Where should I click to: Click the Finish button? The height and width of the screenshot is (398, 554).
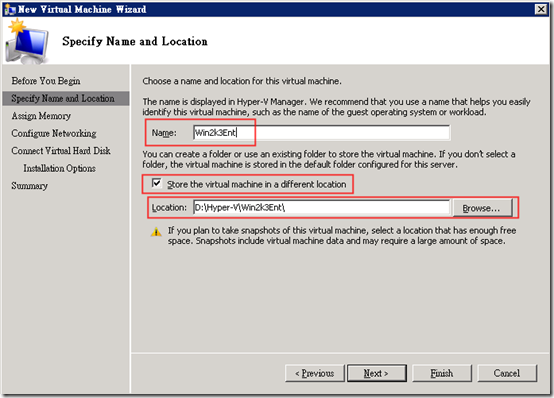pyautogui.click(x=442, y=373)
